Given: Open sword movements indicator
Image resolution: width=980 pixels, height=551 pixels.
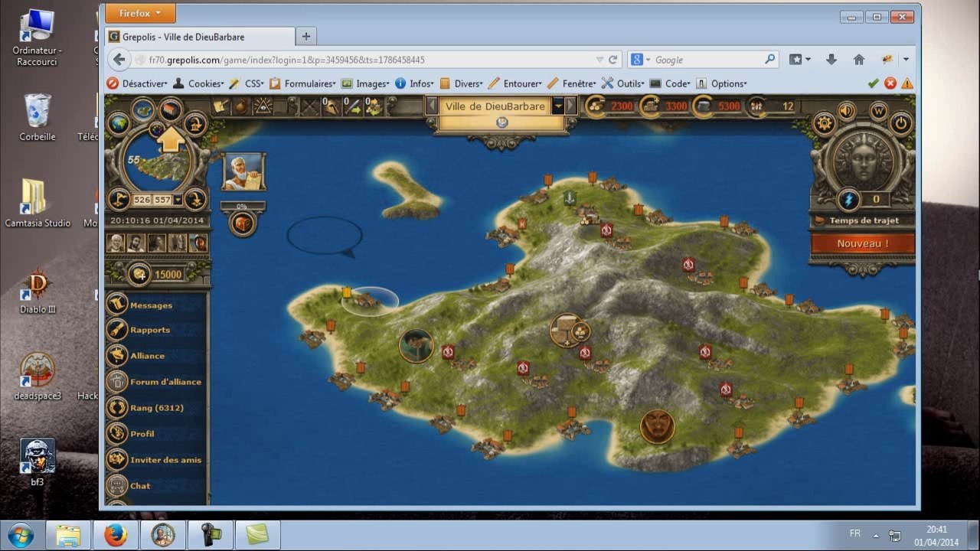Looking at the screenshot, I should tap(352, 106).
